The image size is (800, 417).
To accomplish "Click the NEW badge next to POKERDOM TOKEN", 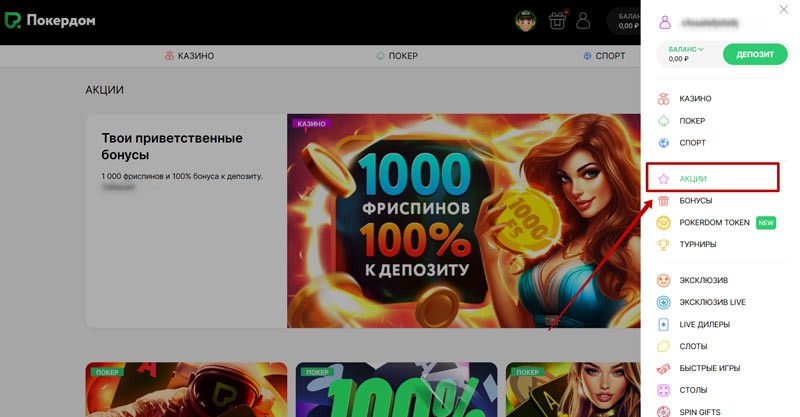I will click(766, 223).
